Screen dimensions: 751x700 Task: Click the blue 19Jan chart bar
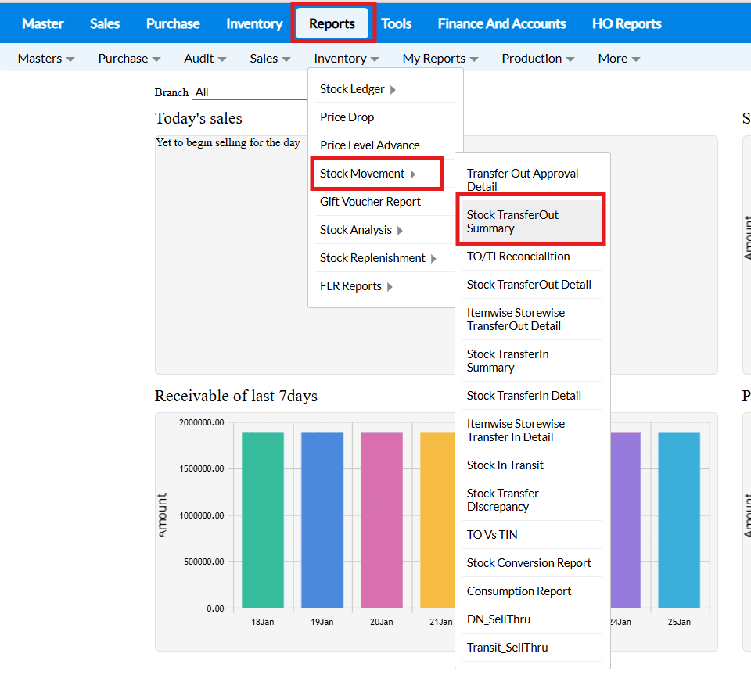tap(322, 519)
